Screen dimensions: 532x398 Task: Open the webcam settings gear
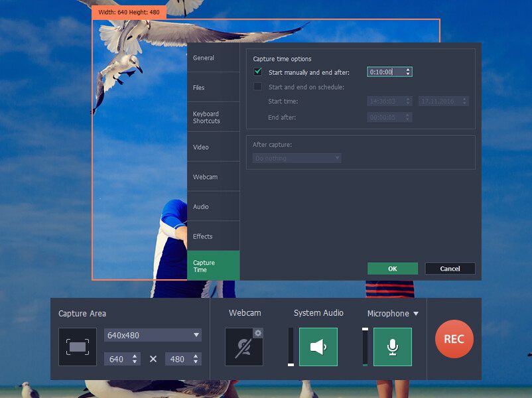258,332
